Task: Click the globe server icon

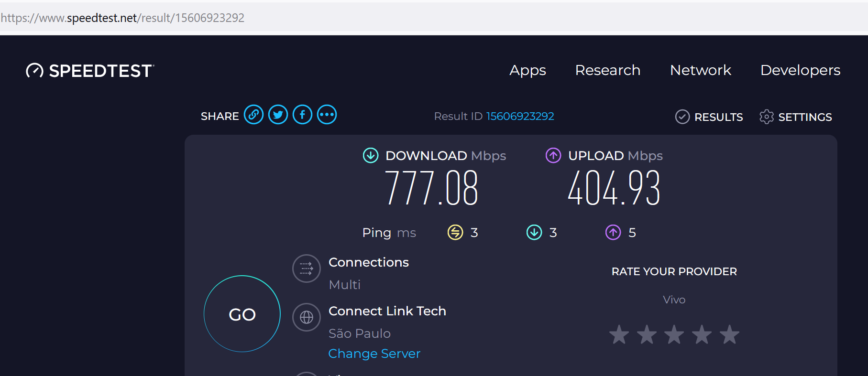Action: [307, 317]
